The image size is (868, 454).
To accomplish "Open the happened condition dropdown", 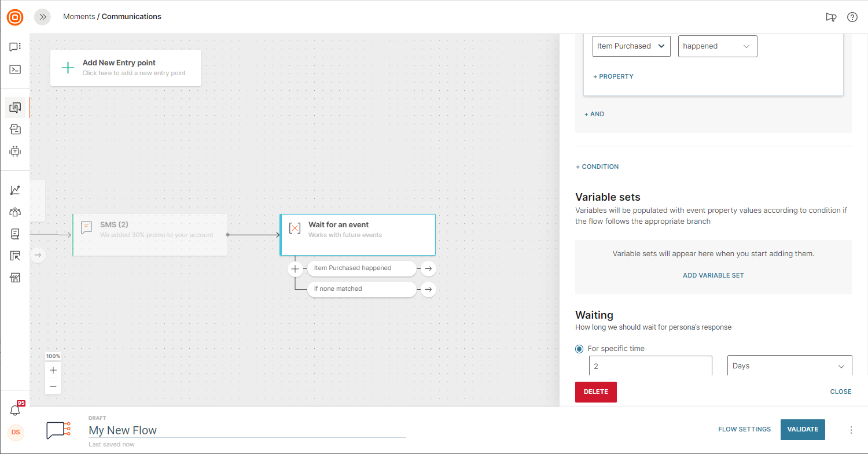I will (x=717, y=46).
